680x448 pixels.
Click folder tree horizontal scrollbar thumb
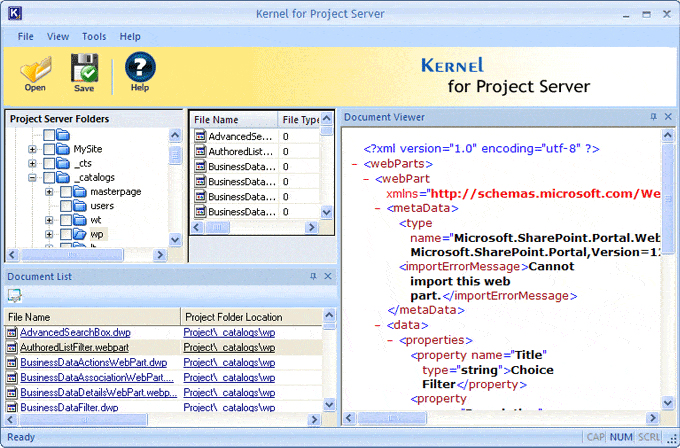pyautogui.click(x=72, y=255)
